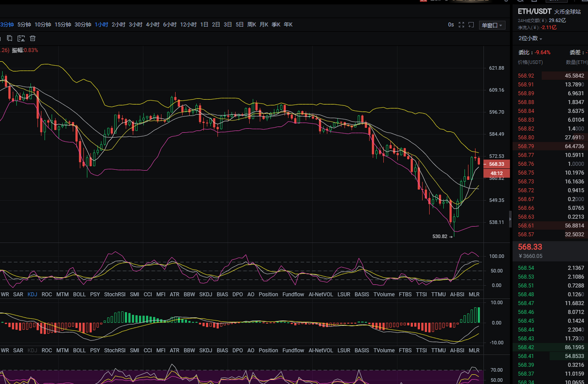This screenshot has height=384, width=588.
Task: Click the add chart window icon
Action: (471, 25)
